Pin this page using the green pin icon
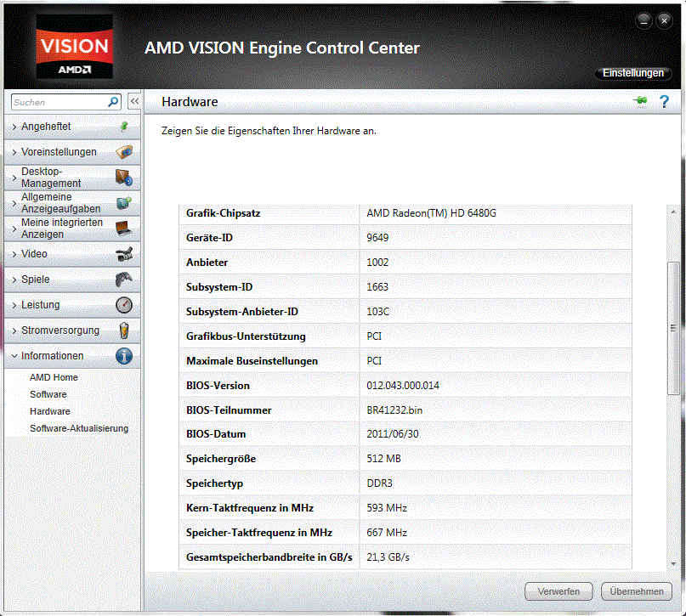Screen dimensions: 686x616 tap(640, 101)
